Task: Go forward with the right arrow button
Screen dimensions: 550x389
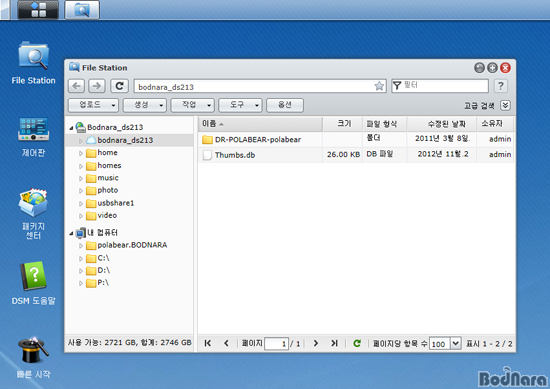Action: 97,86
